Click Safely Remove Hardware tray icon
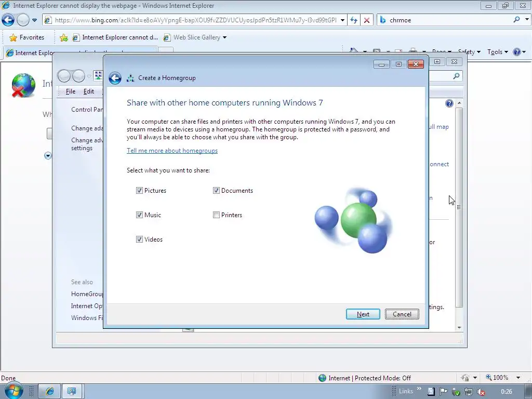 456,392
